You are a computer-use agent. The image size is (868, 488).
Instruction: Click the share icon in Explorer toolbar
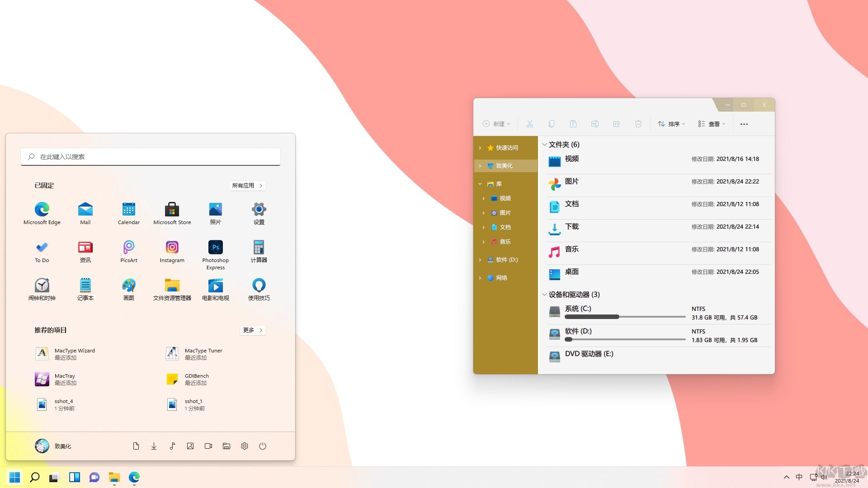tap(616, 124)
